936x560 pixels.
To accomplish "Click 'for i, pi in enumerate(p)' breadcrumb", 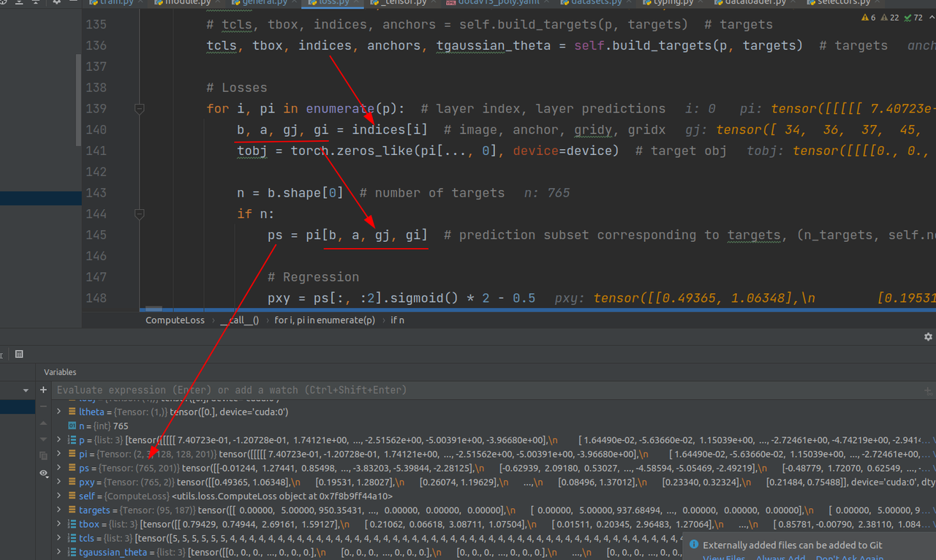I will click(324, 320).
